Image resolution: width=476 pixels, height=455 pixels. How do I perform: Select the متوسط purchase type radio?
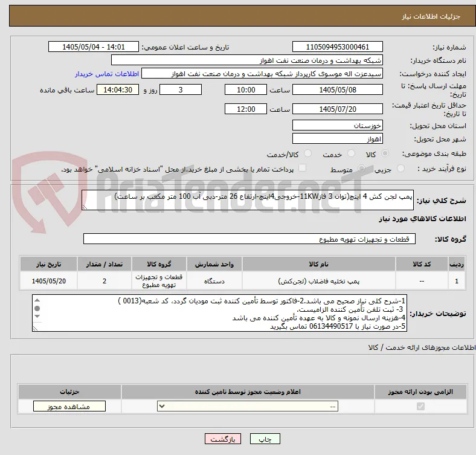click(x=361, y=169)
